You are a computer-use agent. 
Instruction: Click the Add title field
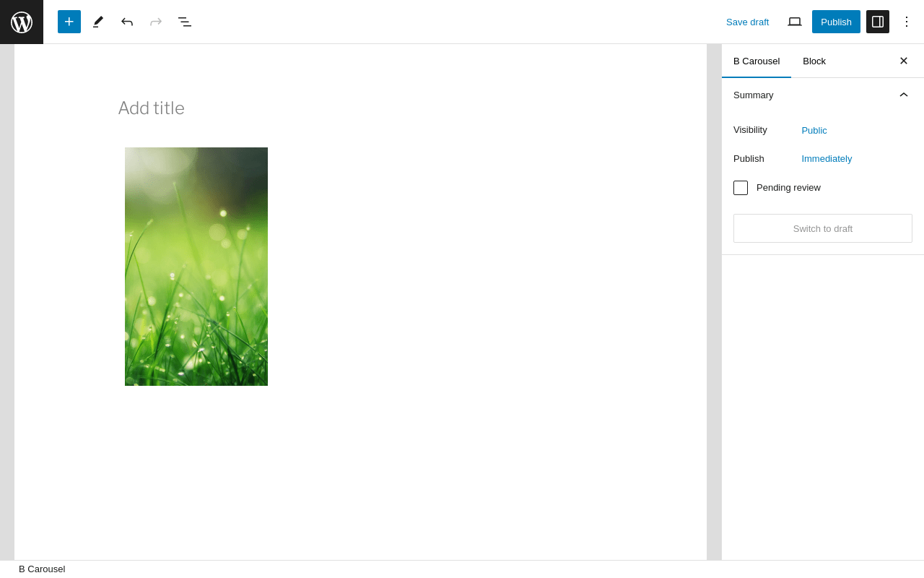click(x=361, y=108)
